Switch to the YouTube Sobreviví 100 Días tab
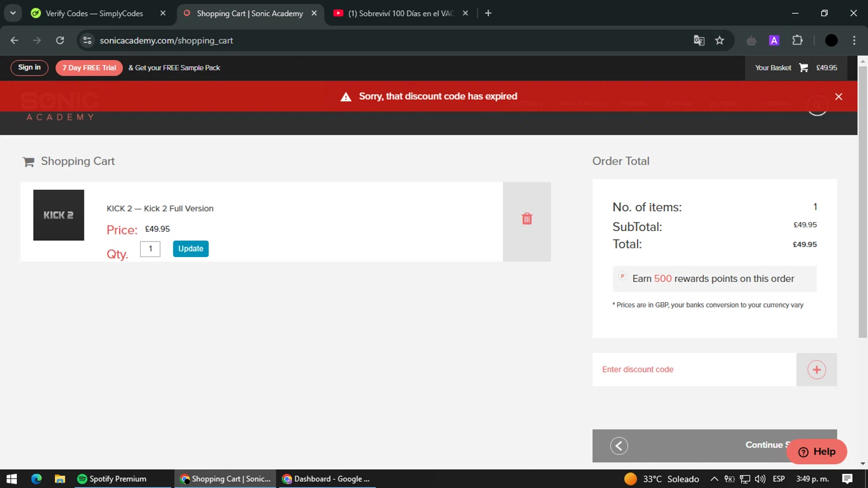 click(x=401, y=13)
